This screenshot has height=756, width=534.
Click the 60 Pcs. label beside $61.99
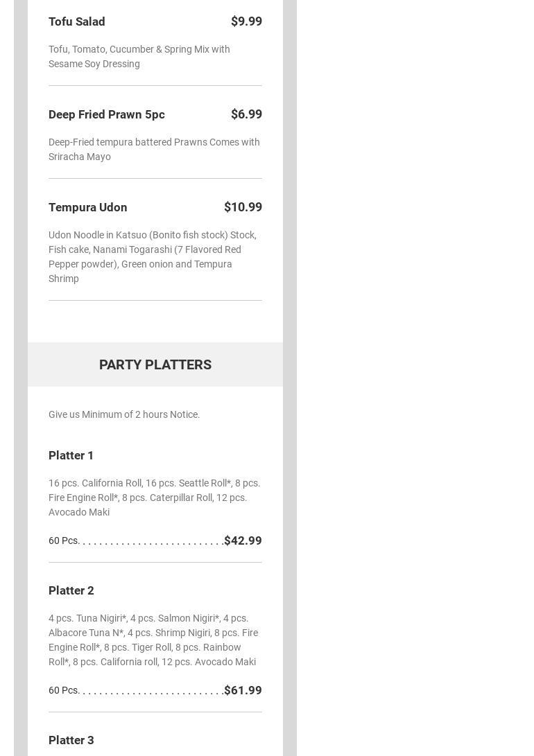tap(64, 690)
